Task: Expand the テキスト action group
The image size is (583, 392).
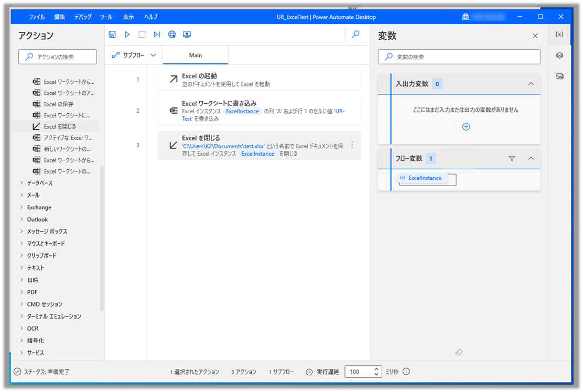Action: click(x=21, y=267)
